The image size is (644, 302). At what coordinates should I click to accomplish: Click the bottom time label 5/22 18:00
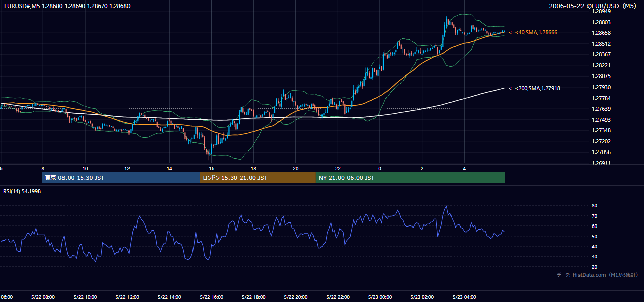click(x=253, y=297)
